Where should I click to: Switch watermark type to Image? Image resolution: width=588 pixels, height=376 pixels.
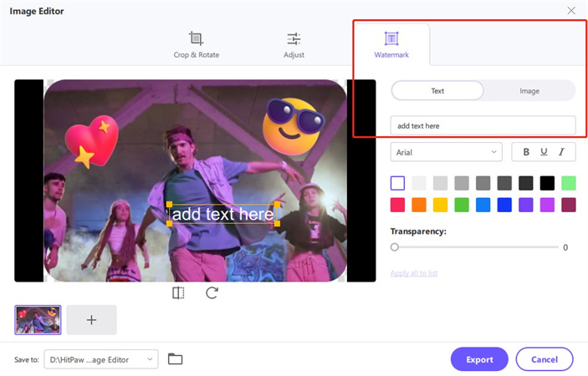(x=529, y=91)
